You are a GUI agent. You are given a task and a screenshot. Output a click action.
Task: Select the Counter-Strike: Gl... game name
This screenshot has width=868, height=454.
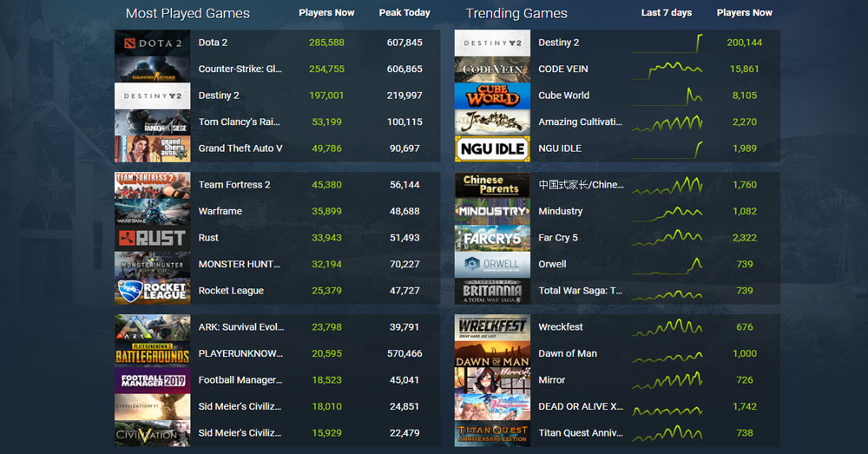pyautogui.click(x=240, y=69)
